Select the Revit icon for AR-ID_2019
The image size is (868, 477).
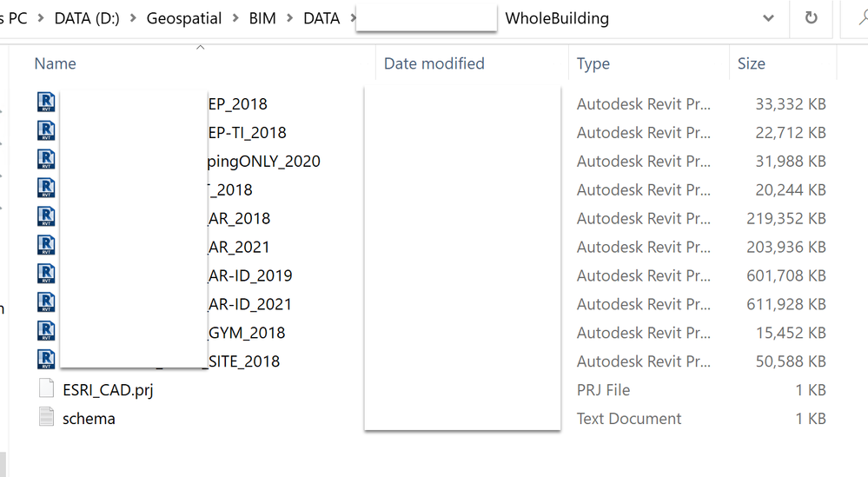tap(47, 275)
